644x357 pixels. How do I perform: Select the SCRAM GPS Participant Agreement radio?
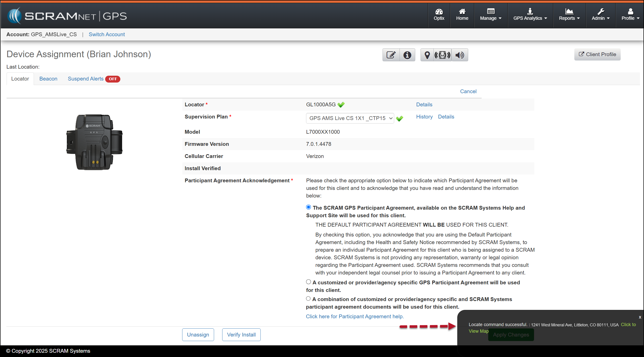point(308,207)
